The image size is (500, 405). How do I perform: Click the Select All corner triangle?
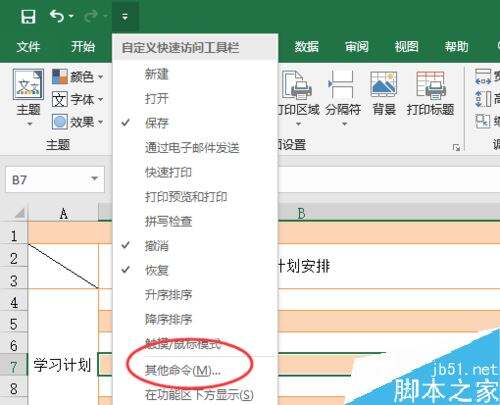point(19,213)
